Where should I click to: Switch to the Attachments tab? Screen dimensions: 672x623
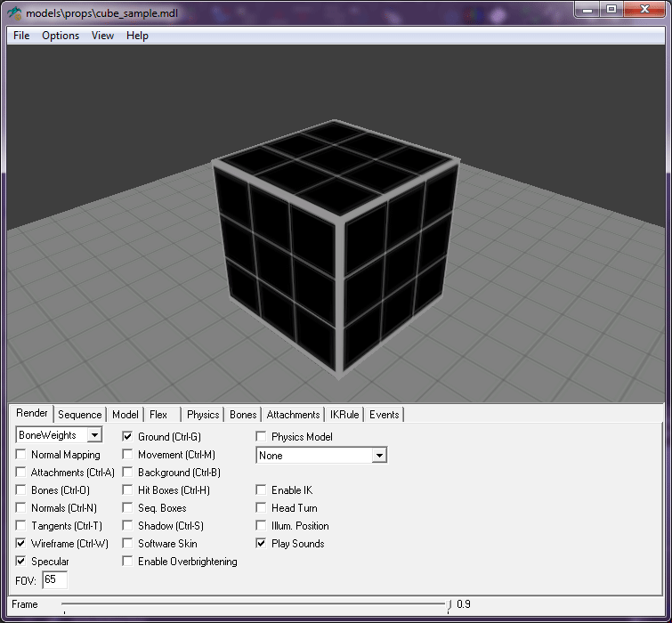(x=293, y=415)
